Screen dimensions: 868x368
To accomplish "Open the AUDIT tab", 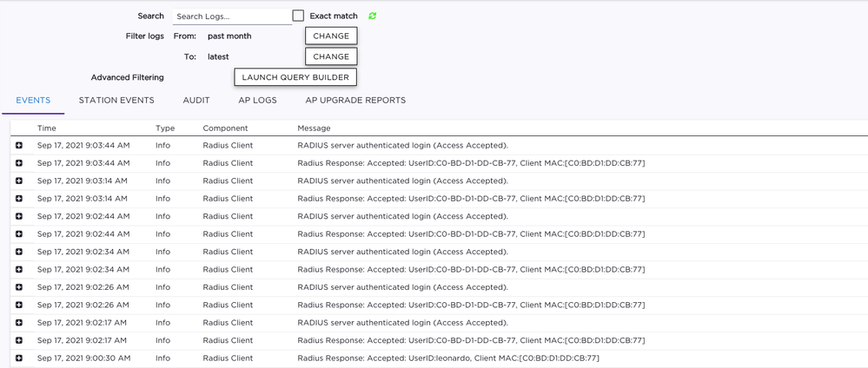I will click(196, 101).
